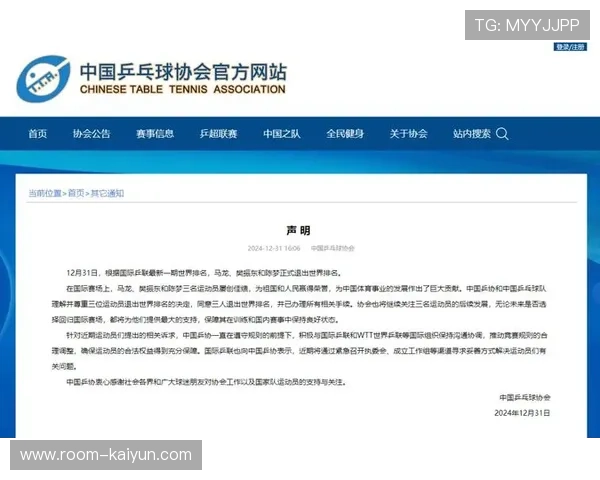The image size is (600, 480).
Task: Open the 全民健身 navigation item
Action: (345, 134)
